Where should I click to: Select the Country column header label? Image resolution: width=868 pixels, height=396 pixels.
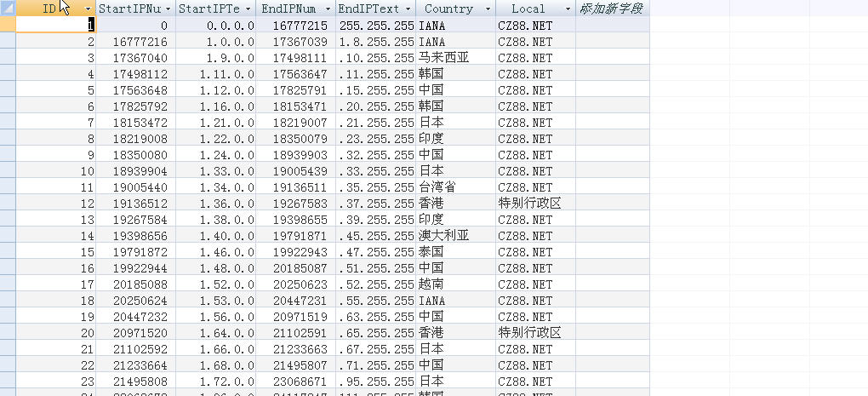[448, 9]
